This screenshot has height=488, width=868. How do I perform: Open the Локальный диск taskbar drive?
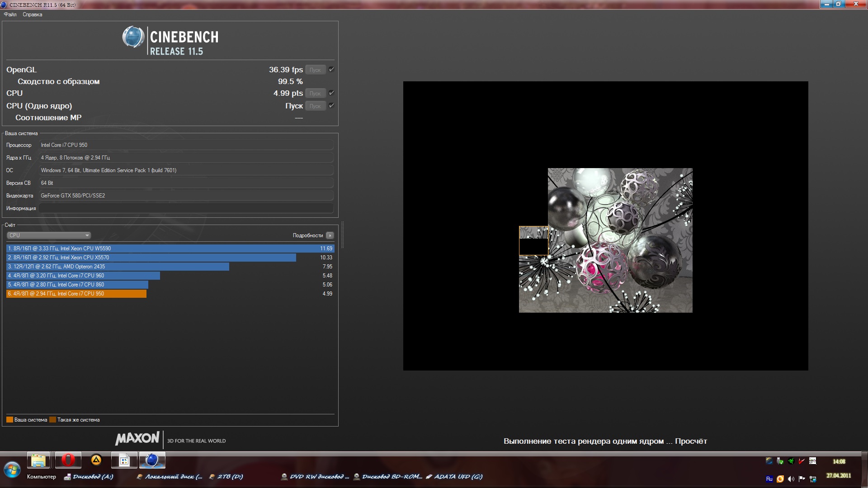(x=170, y=477)
